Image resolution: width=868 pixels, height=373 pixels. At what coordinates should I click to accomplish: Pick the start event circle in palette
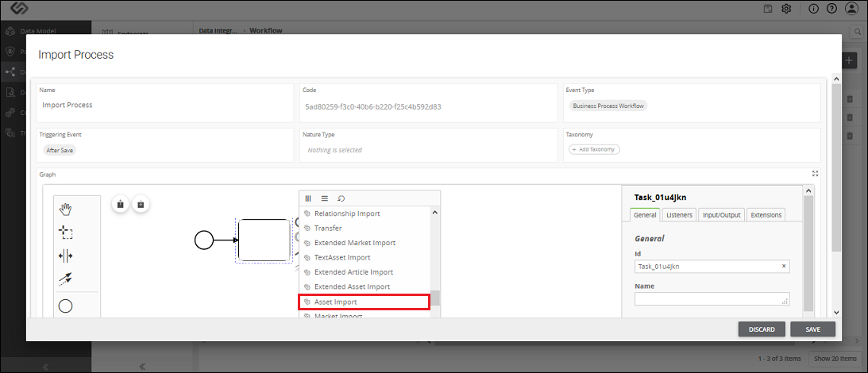66,306
